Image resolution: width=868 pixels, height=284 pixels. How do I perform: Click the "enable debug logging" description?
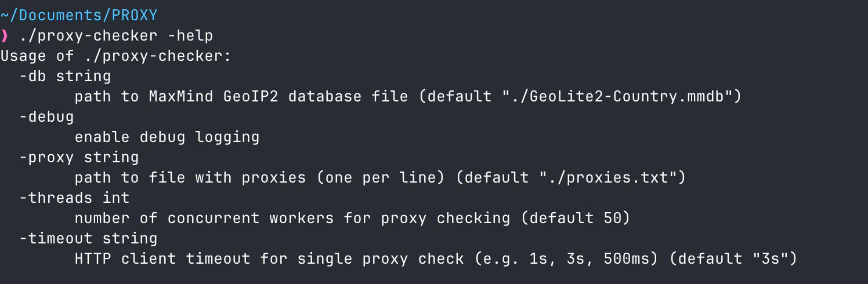click(167, 137)
